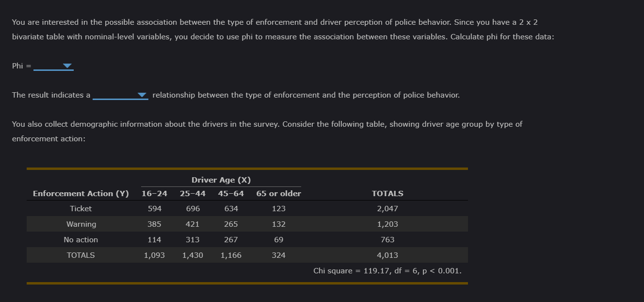This screenshot has height=302, width=644.
Task: Open the Phi value dropdown
Action: [53, 66]
